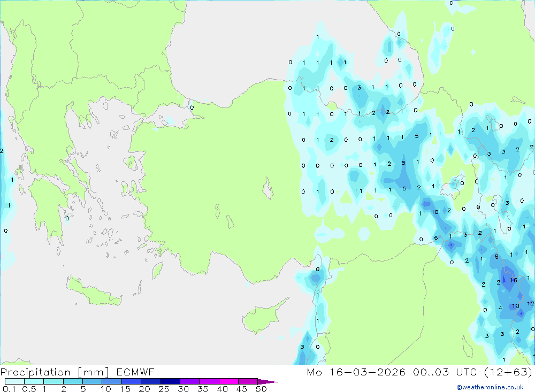Click the purple arrow tip at the legend end

(267, 382)
